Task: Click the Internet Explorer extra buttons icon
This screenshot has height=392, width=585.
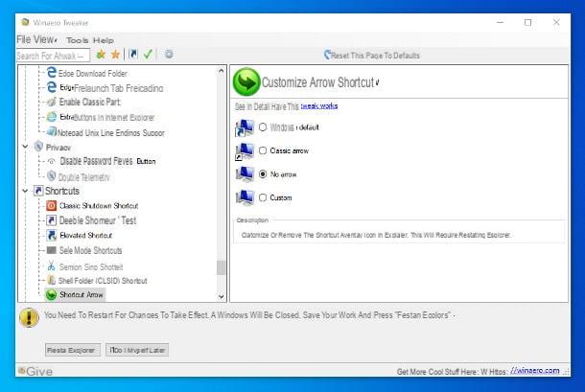Action: click(x=52, y=117)
